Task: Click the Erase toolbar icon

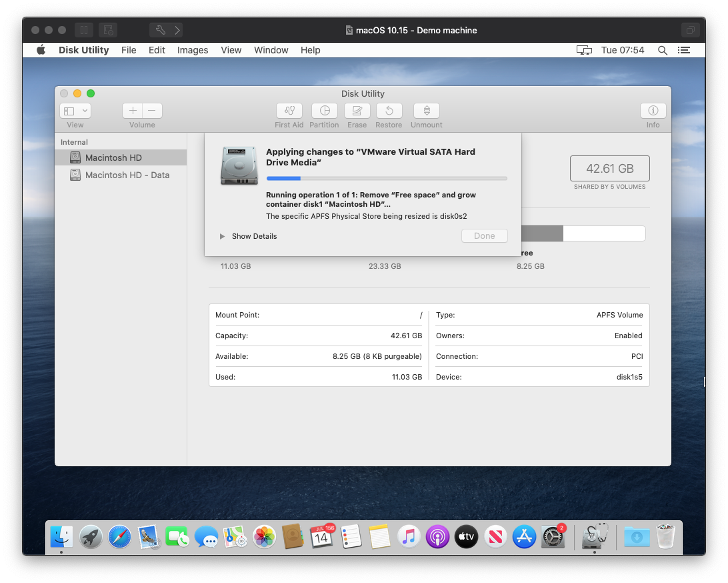Action: (357, 111)
